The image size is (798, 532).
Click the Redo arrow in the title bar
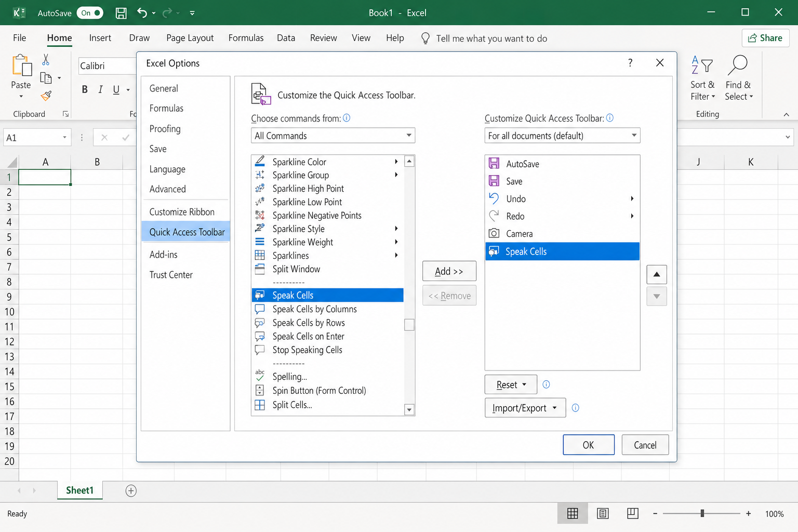click(167, 13)
